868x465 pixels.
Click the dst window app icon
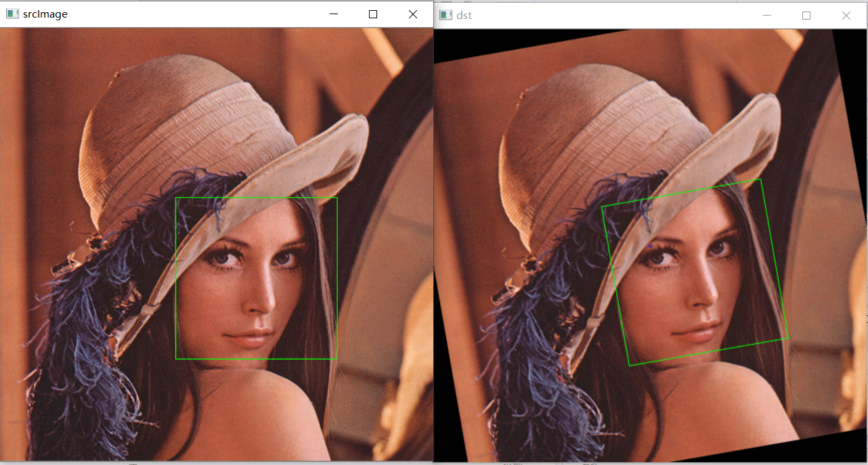coord(445,15)
